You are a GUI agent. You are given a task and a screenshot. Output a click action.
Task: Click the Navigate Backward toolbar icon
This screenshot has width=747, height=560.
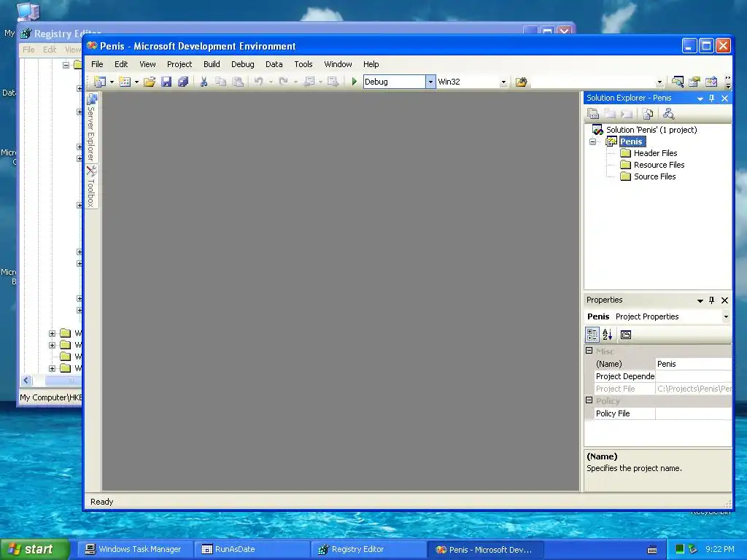309,82
